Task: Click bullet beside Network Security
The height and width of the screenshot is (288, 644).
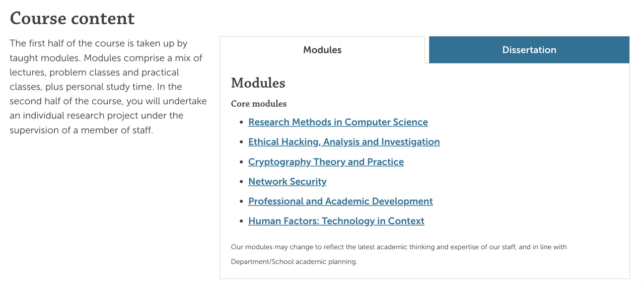Action: click(x=242, y=182)
